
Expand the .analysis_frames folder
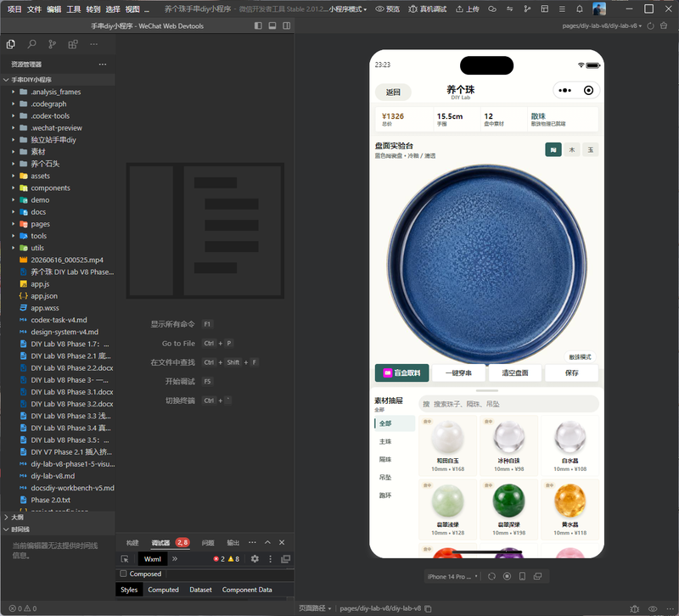click(x=14, y=92)
